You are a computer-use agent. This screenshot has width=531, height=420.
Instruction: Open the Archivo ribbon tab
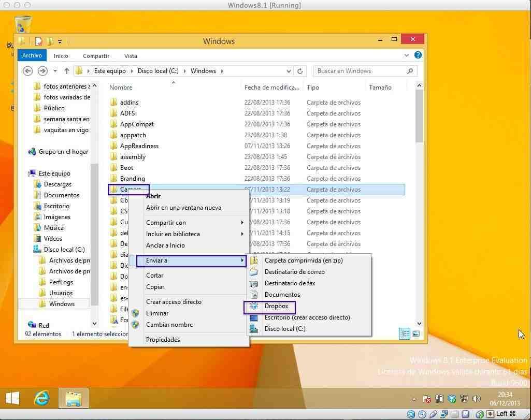(x=32, y=55)
